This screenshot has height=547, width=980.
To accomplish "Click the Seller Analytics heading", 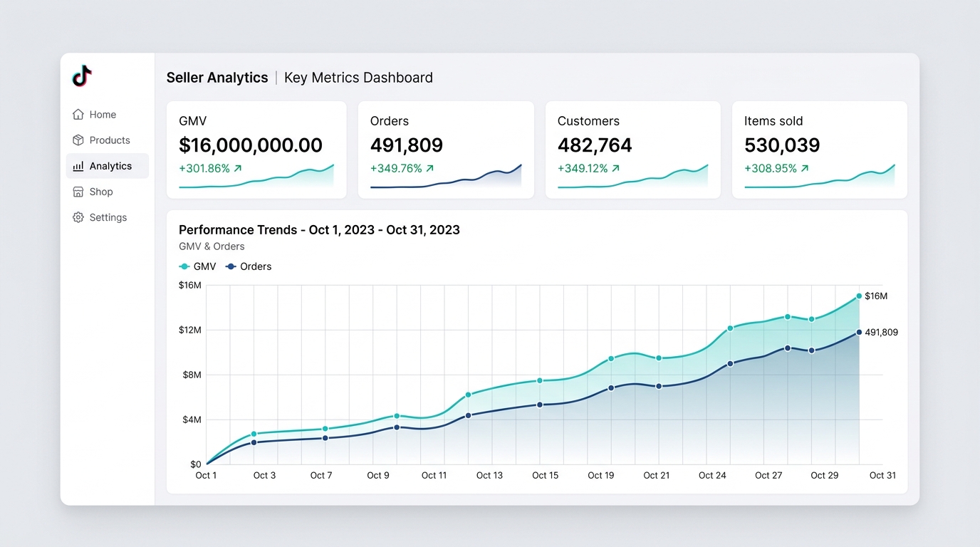I will pos(217,78).
